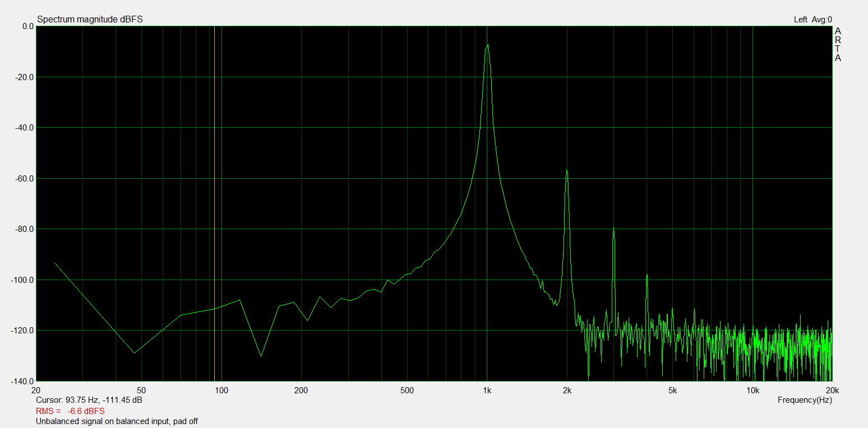This screenshot has width=868, height=428.
Task: Click the '100' frequency axis label
Action: [x=221, y=390]
